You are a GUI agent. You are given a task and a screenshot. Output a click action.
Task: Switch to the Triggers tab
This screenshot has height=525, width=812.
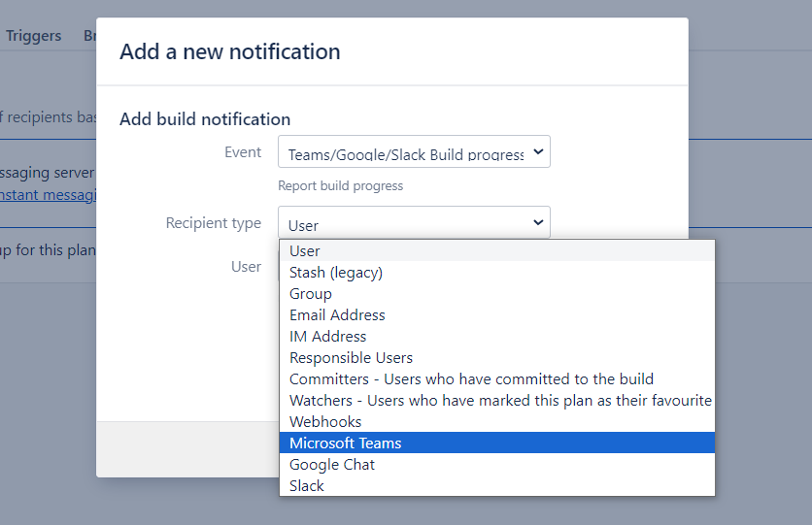click(x=33, y=36)
